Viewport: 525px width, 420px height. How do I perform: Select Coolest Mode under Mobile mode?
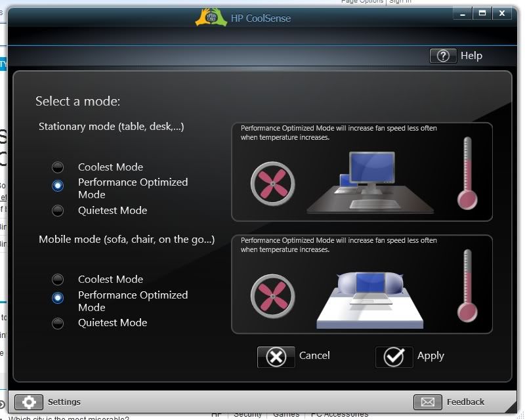(x=58, y=280)
